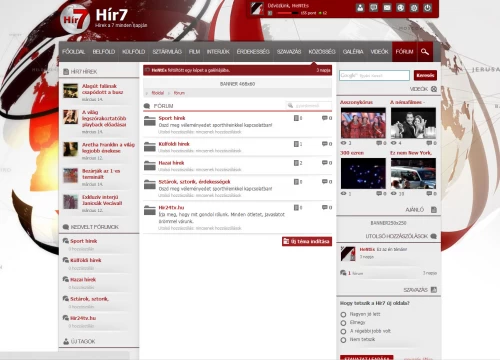The image size is (500, 360).
Task: Open 'Aretha Franklin a világ legjobb énekese' article
Action: 108,148
